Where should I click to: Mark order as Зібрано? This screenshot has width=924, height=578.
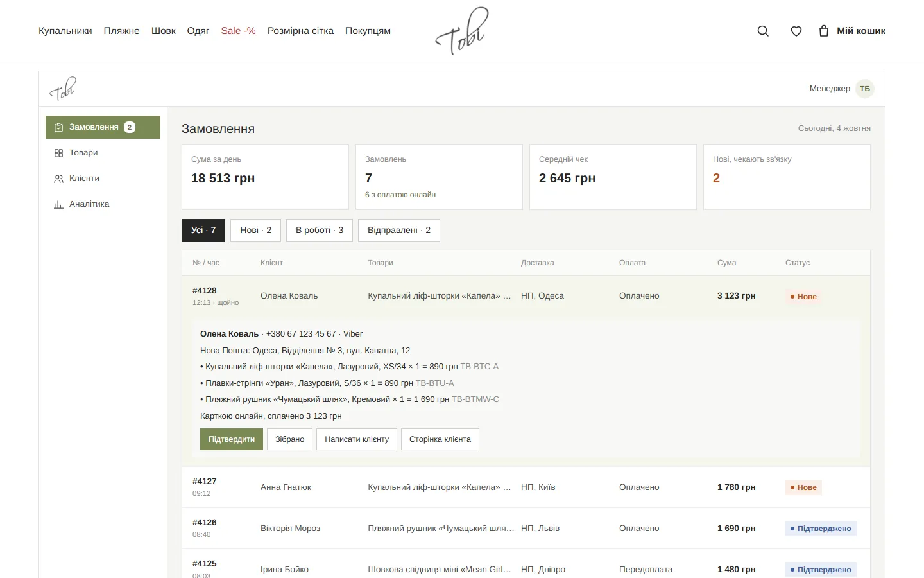(x=290, y=439)
